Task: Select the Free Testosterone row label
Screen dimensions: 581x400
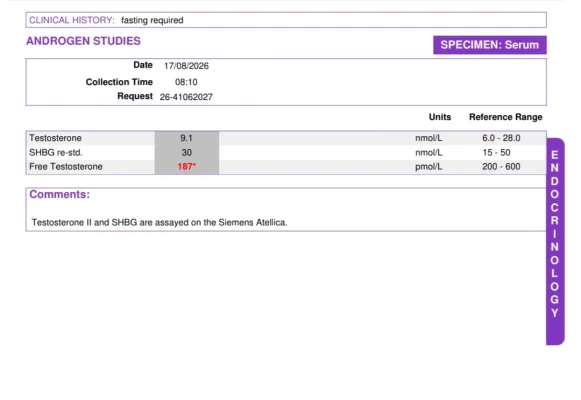Action: click(x=66, y=167)
